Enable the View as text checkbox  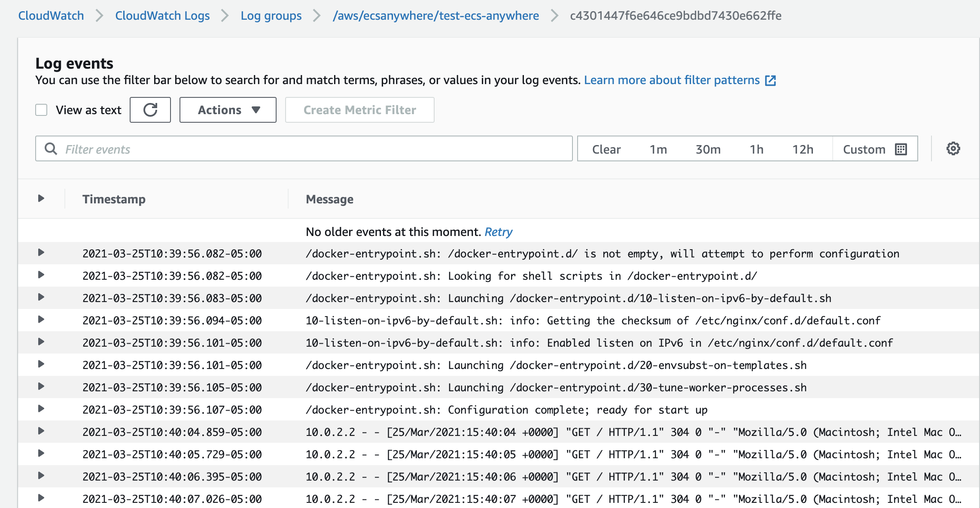(41, 110)
